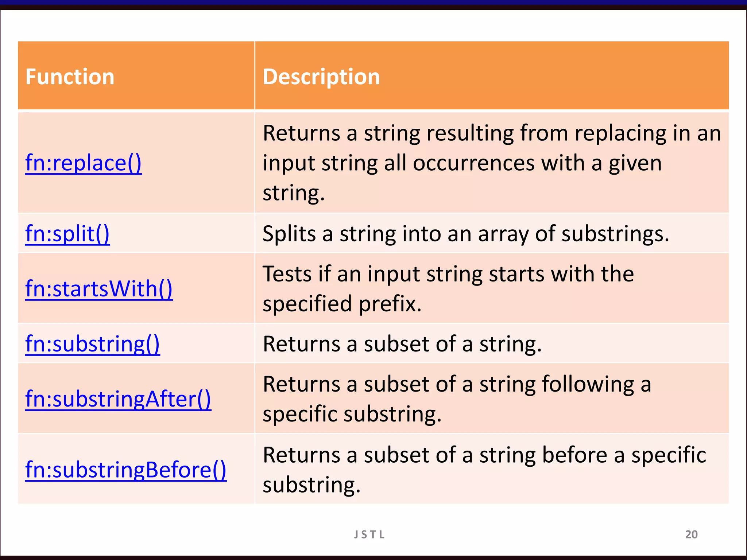Click the 'replacing in an input string' description
747x560 pixels.
click(x=491, y=163)
